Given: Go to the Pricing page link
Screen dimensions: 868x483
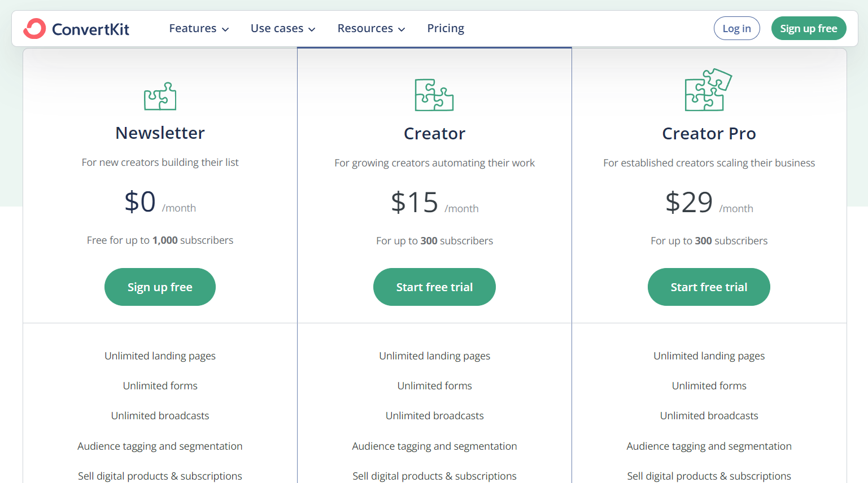Looking at the screenshot, I should coord(446,28).
